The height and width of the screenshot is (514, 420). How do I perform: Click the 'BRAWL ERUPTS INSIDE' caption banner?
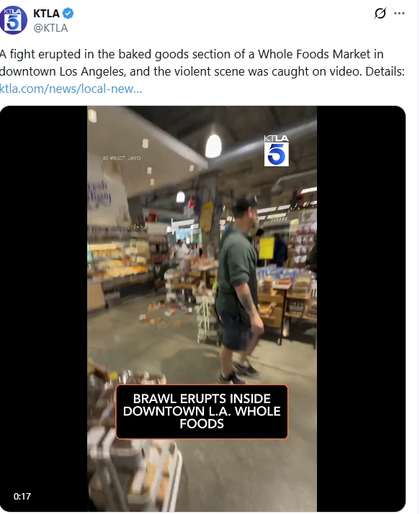[202, 411]
